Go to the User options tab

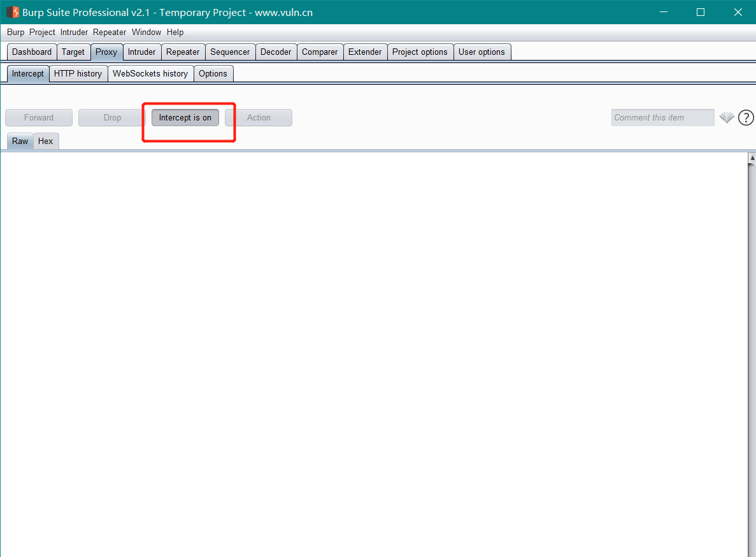pyautogui.click(x=481, y=52)
